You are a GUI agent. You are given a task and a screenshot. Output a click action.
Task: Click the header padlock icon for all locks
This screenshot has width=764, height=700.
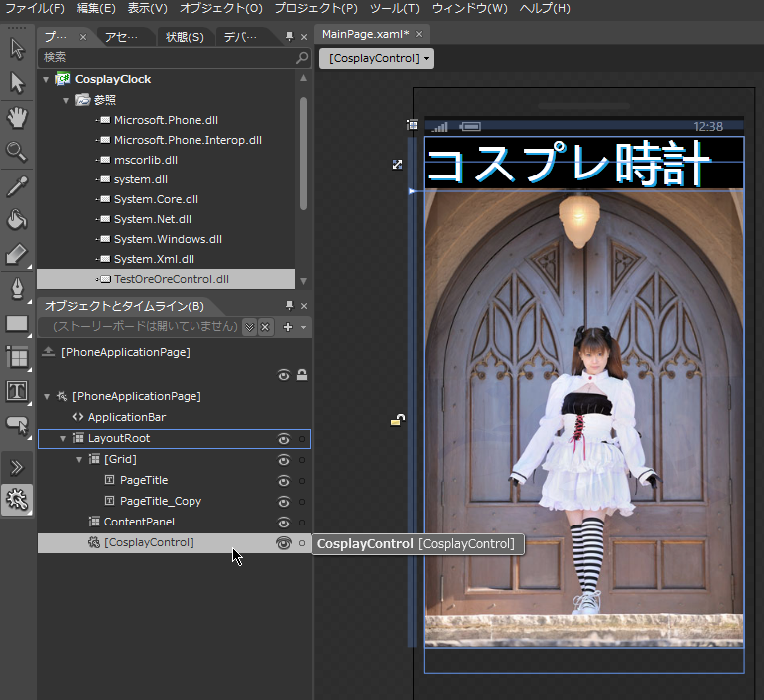pyautogui.click(x=302, y=375)
